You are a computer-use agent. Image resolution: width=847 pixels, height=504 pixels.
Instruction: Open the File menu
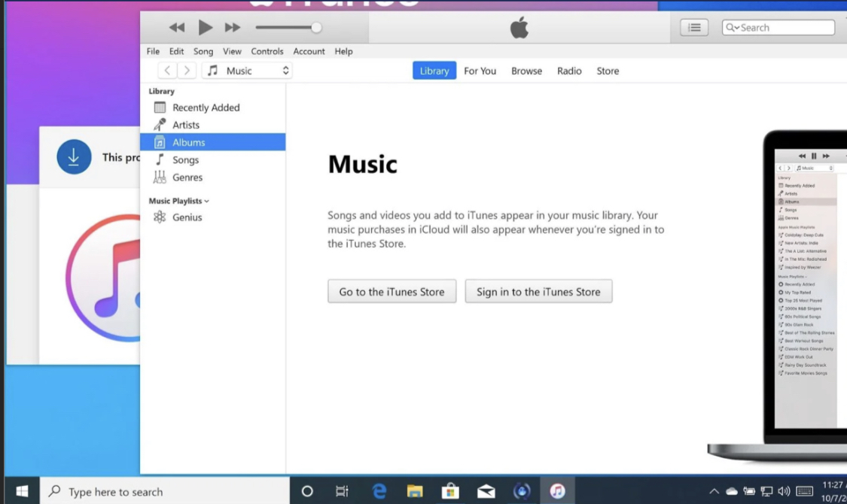coord(153,51)
